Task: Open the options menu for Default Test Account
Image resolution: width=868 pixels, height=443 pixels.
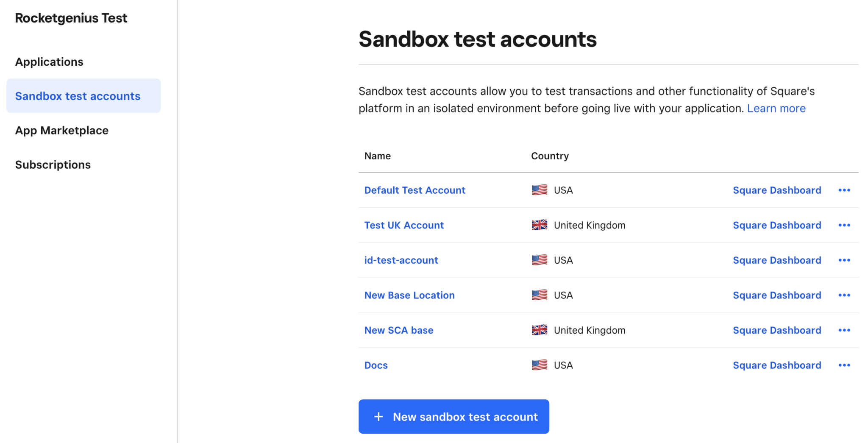Action: 844,190
